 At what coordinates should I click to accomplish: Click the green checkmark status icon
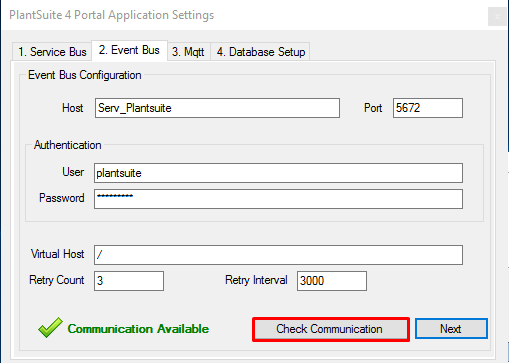click(50, 327)
